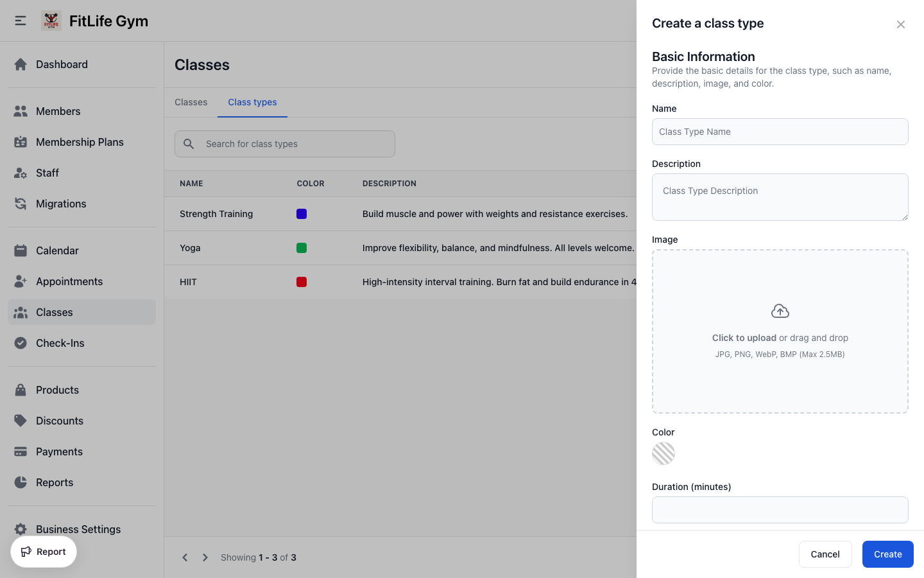View the Migrations page

pyautogui.click(x=61, y=204)
